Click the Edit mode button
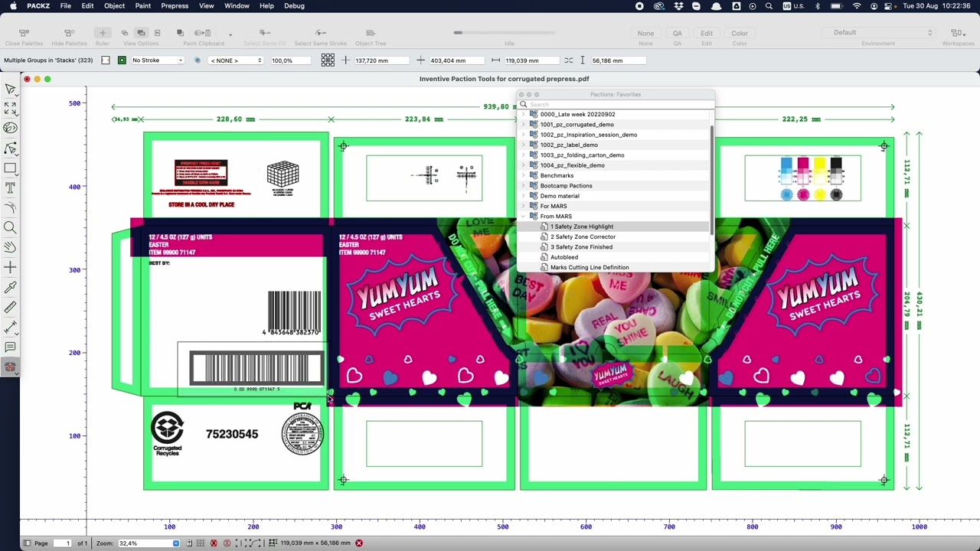 707,34
